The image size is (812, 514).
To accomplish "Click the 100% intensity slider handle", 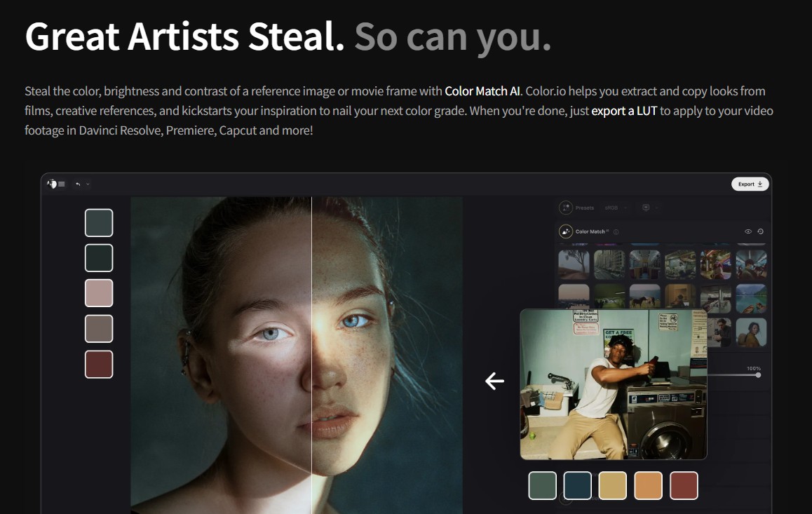I will (758, 375).
